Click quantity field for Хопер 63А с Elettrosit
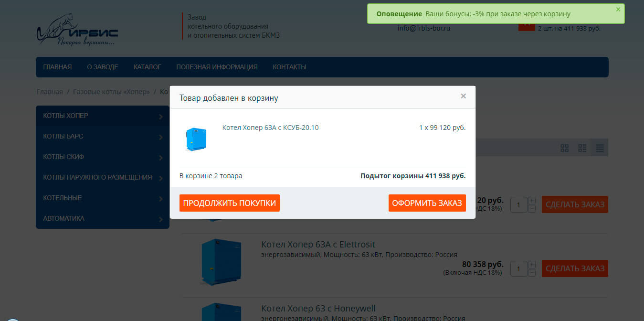Image resolution: width=644 pixels, height=321 pixels. [519, 268]
